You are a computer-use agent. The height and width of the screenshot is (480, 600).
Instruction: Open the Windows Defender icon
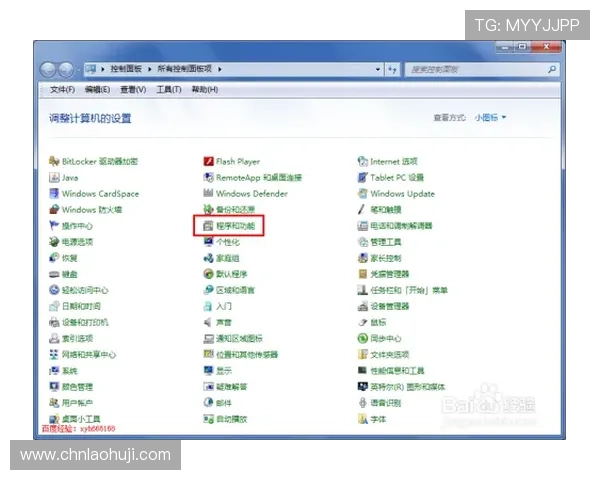coord(208,193)
